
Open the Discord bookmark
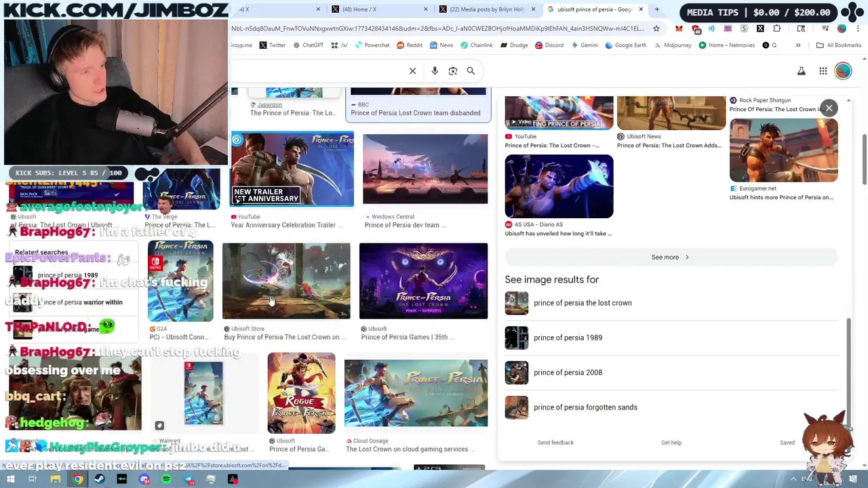click(549, 45)
